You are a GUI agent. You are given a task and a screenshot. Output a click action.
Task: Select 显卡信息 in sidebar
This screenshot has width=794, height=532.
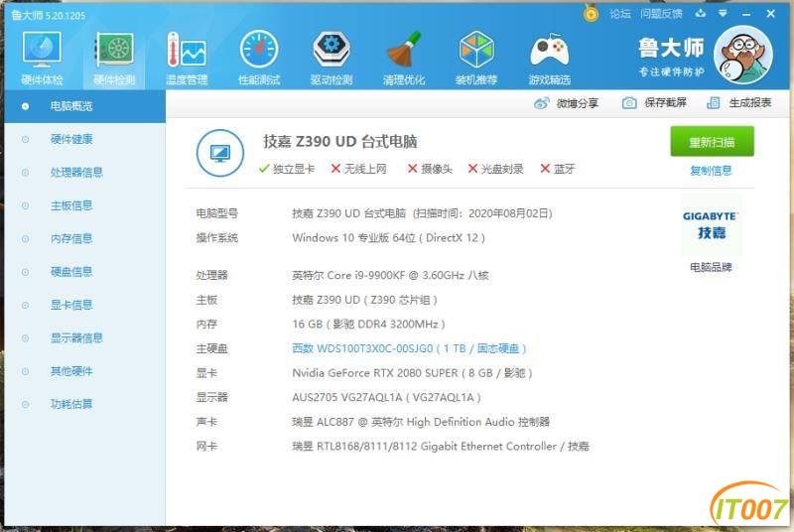tap(84, 305)
